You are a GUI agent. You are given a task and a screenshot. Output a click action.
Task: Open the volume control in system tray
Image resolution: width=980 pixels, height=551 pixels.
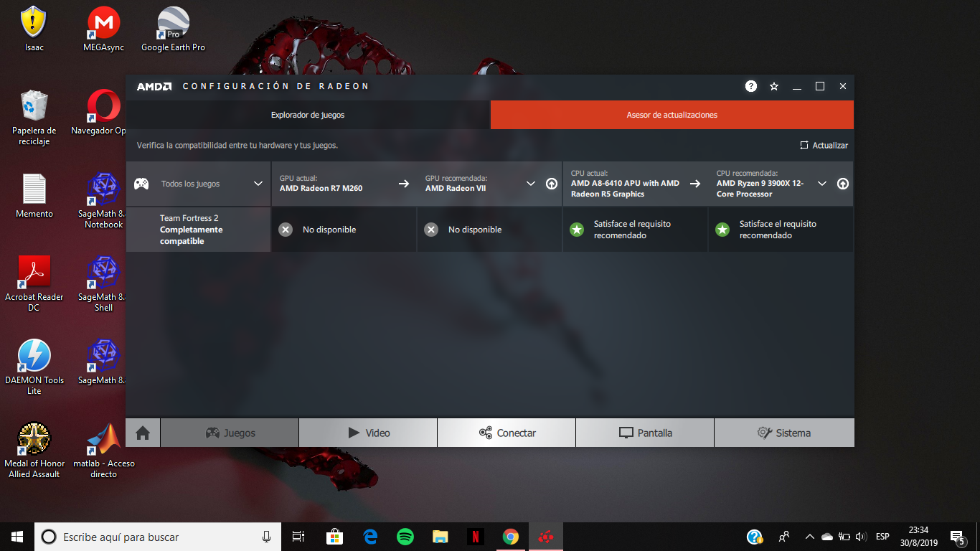pos(862,537)
